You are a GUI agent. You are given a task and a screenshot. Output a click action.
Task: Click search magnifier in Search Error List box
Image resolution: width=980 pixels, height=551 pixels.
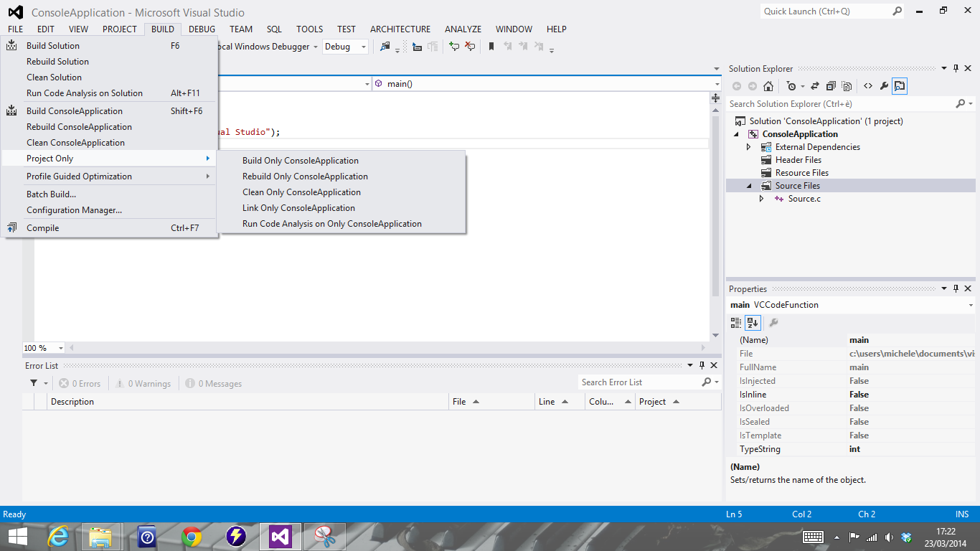click(707, 382)
